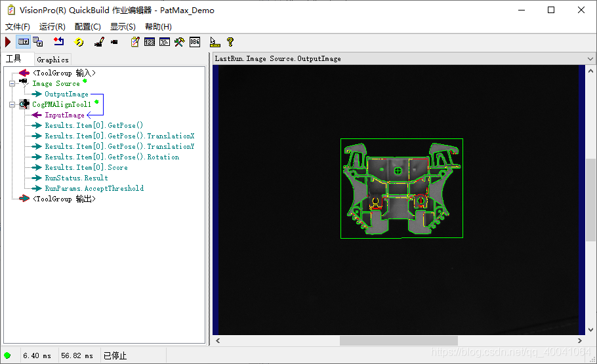Click the wrench and hammer icon

click(x=179, y=42)
